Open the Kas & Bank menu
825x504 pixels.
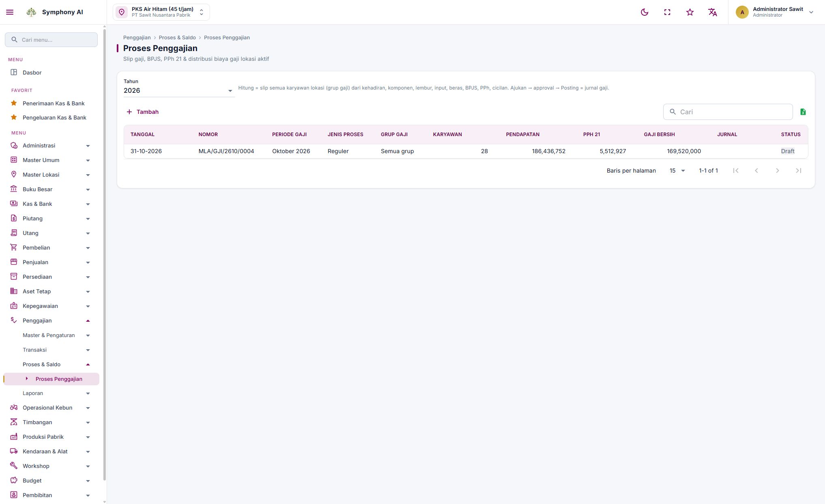[51, 204]
